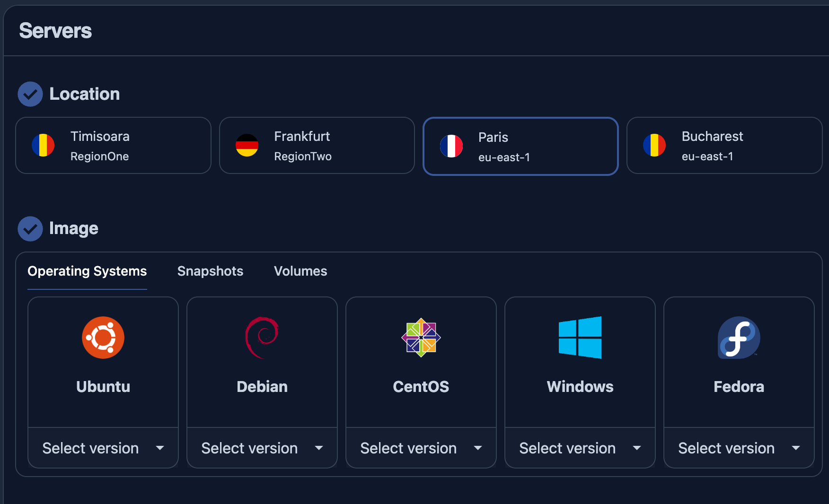Open the CentOS version dropdown
Viewport: 829px width, 504px height.
tap(421, 448)
